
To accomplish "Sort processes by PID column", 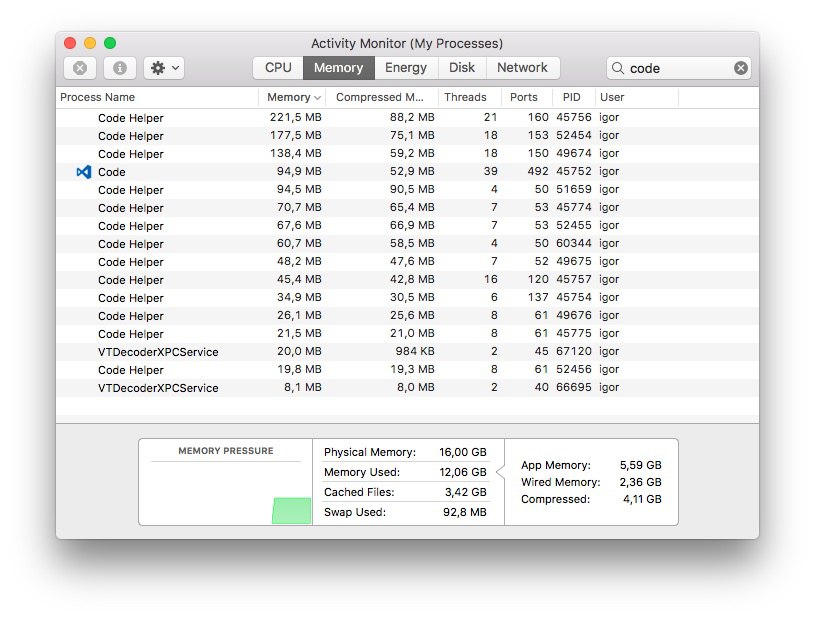I will click(x=571, y=97).
